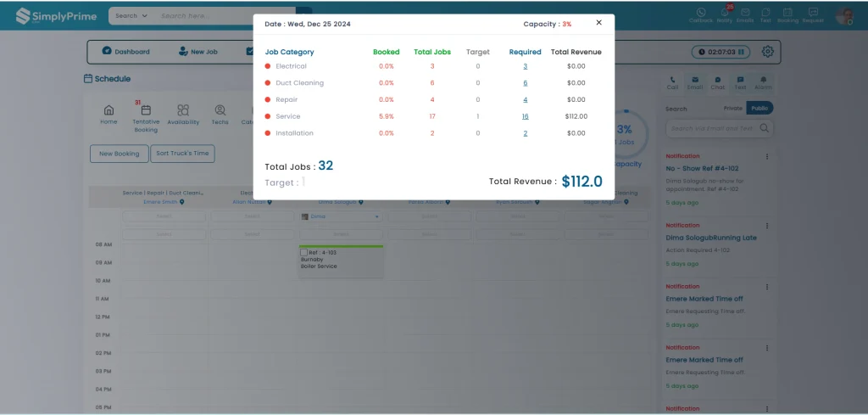This screenshot has width=868, height=415.
Task: Open top Select dropdown under Ryan Seroush
Action: point(518,216)
